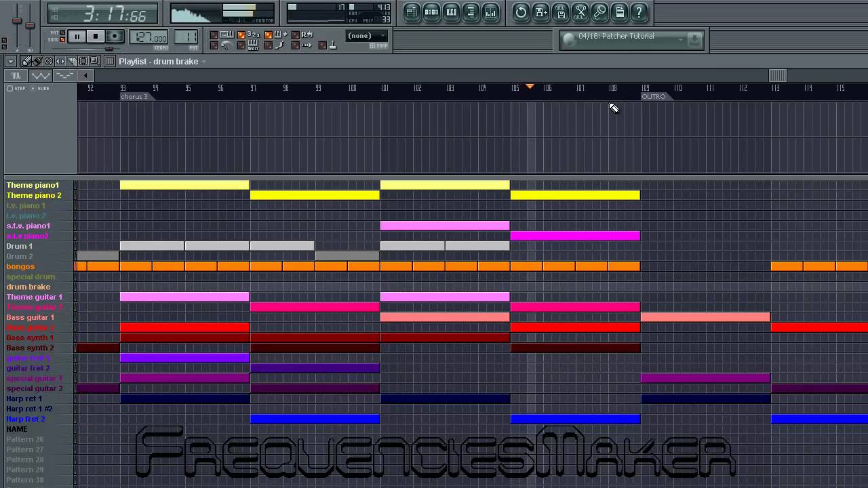868x488 pixels.
Task: Select the Draw pencil tool
Action: click(x=27, y=61)
